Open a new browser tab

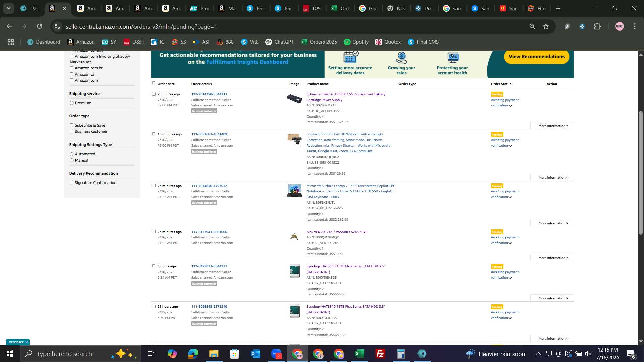tap(558, 9)
